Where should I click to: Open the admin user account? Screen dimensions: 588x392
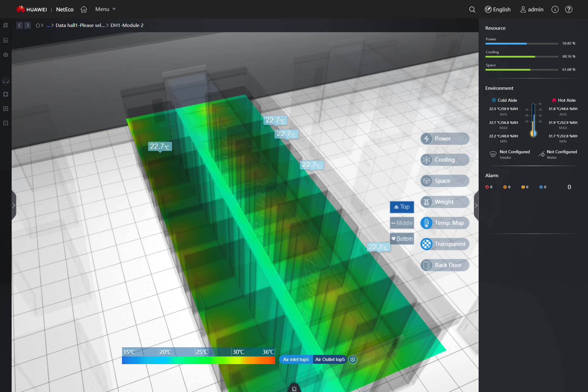point(532,10)
